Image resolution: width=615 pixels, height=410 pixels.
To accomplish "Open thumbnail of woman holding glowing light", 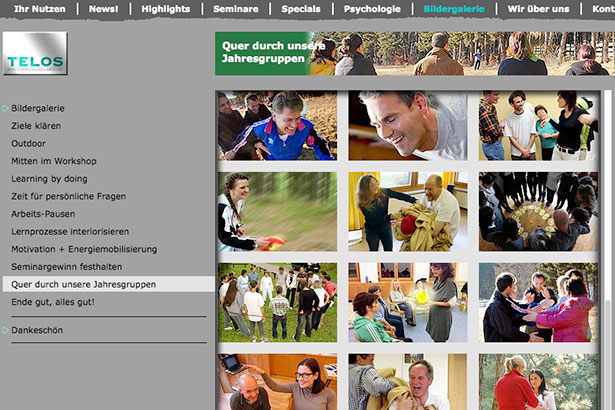I will click(x=408, y=302).
